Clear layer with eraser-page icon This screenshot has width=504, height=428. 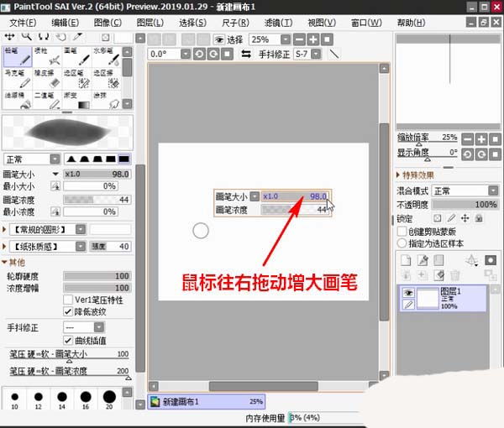[438, 275]
